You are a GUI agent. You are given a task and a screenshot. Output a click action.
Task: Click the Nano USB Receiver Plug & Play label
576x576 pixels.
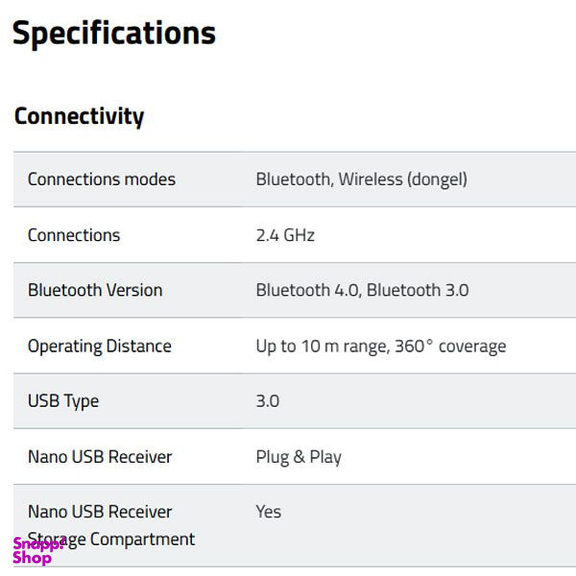point(100,457)
